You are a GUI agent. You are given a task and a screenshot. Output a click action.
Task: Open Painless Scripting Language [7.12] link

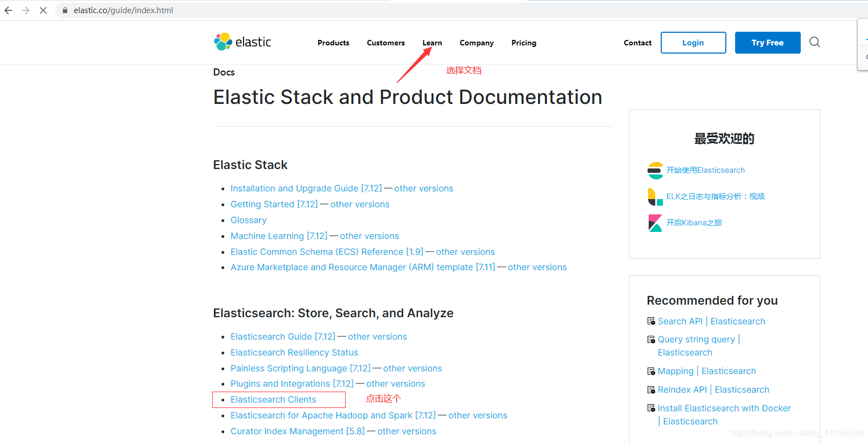point(300,368)
